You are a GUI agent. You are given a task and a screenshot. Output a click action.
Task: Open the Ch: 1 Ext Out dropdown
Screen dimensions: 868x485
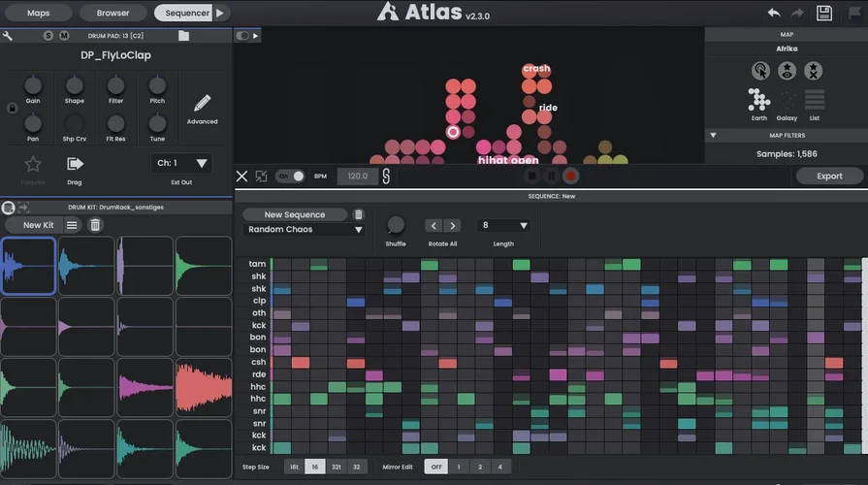(181, 164)
